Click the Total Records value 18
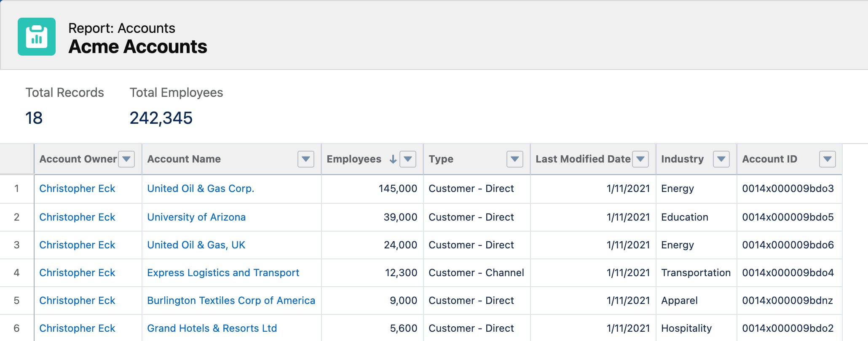The width and height of the screenshot is (868, 341). 34,118
